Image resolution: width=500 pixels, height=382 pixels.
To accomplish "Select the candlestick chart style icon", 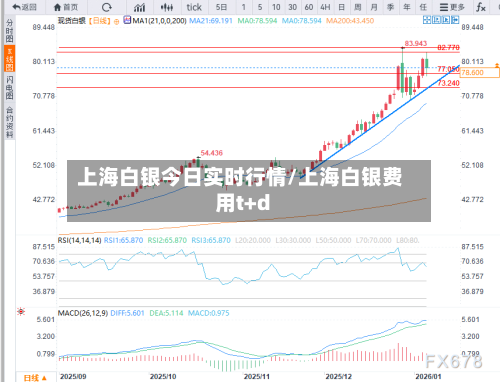I will pos(167,7).
